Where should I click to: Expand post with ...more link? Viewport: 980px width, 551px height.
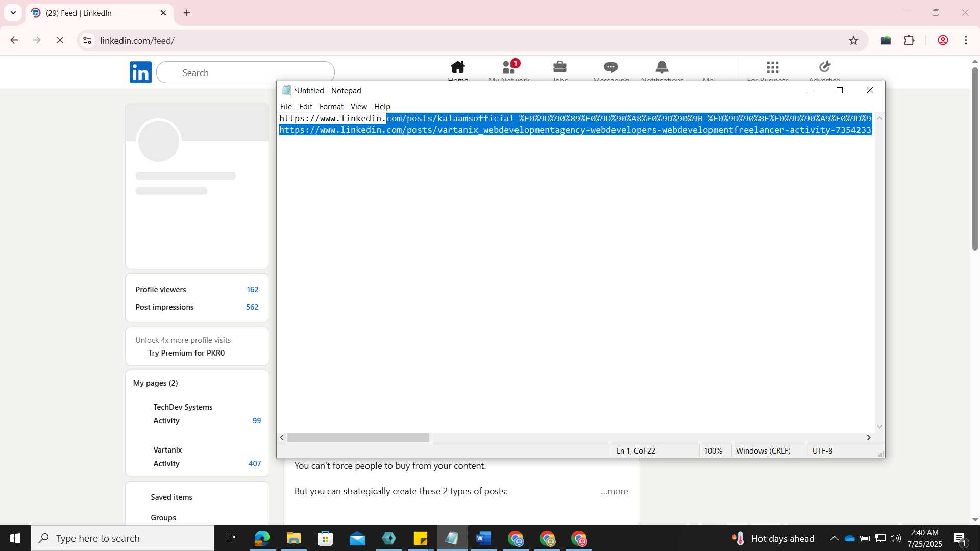tap(614, 491)
